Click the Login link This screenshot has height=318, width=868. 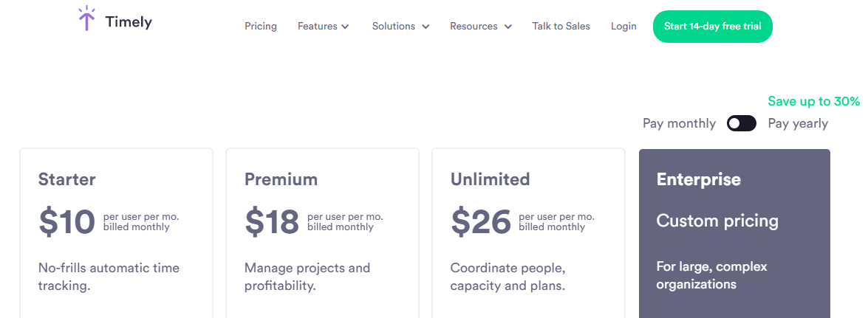click(623, 27)
